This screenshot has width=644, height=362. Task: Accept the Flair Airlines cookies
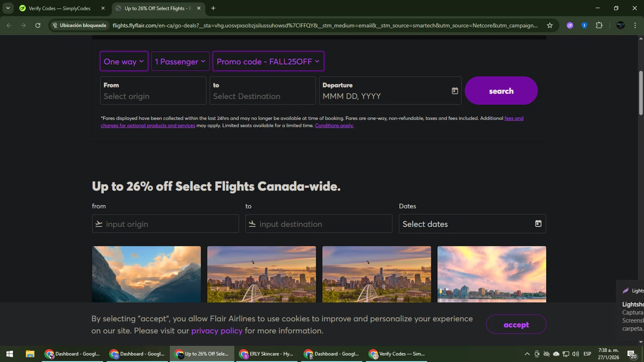(516, 325)
